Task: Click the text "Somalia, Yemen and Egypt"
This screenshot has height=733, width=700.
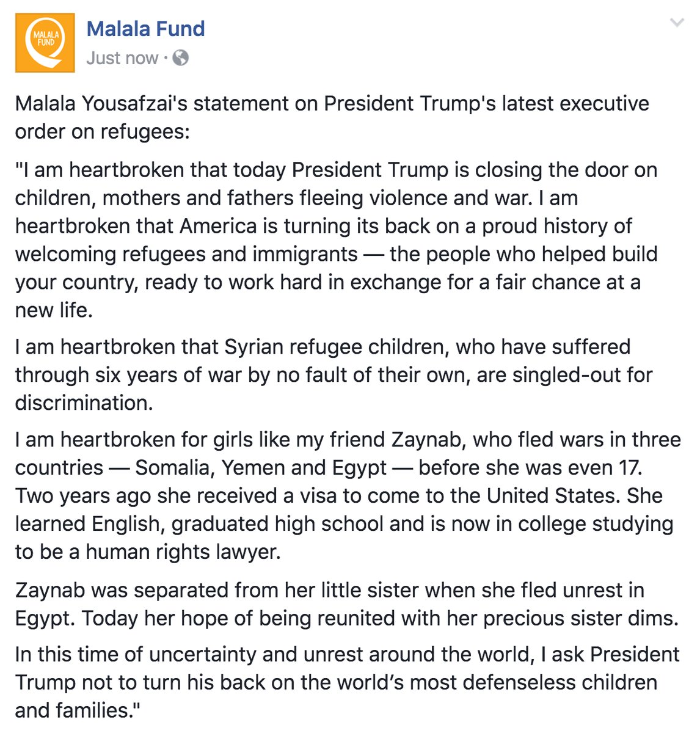Action: [x=261, y=468]
